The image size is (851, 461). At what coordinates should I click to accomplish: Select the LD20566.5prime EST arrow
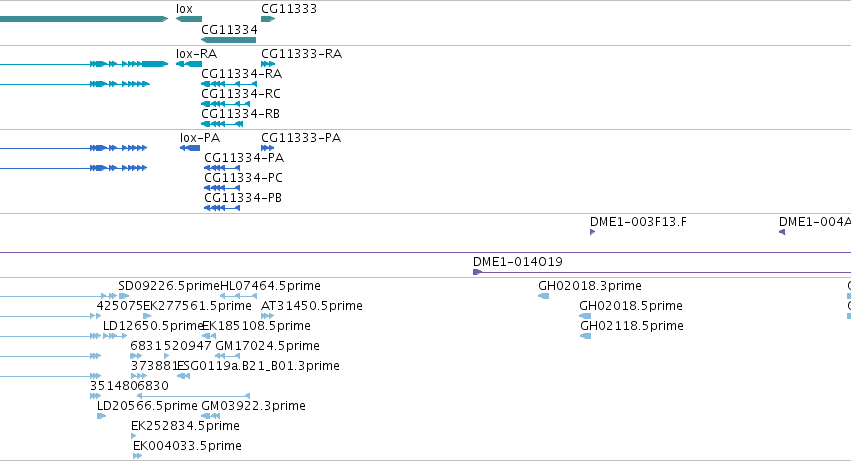point(101,416)
